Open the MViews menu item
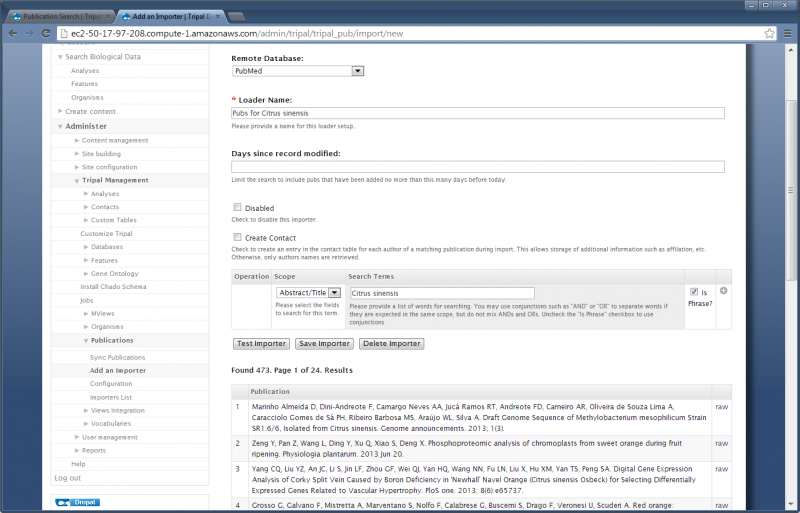Image resolution: width=800 pixels, height=513 pixels. click(x=103, y=313)
